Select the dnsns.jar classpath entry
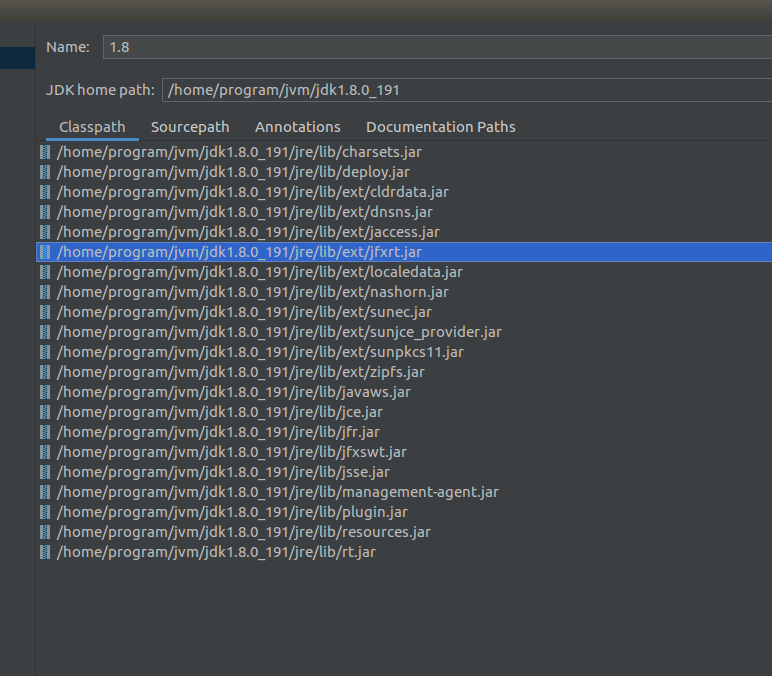This screenshot has width=772, height=676. click(404, 212)
